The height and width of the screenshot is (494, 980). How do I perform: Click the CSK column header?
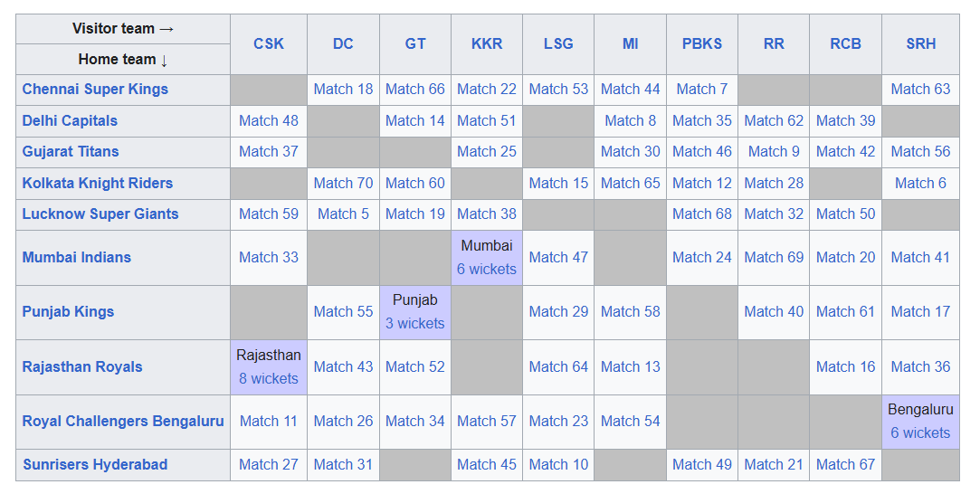[x=269, y=43]
